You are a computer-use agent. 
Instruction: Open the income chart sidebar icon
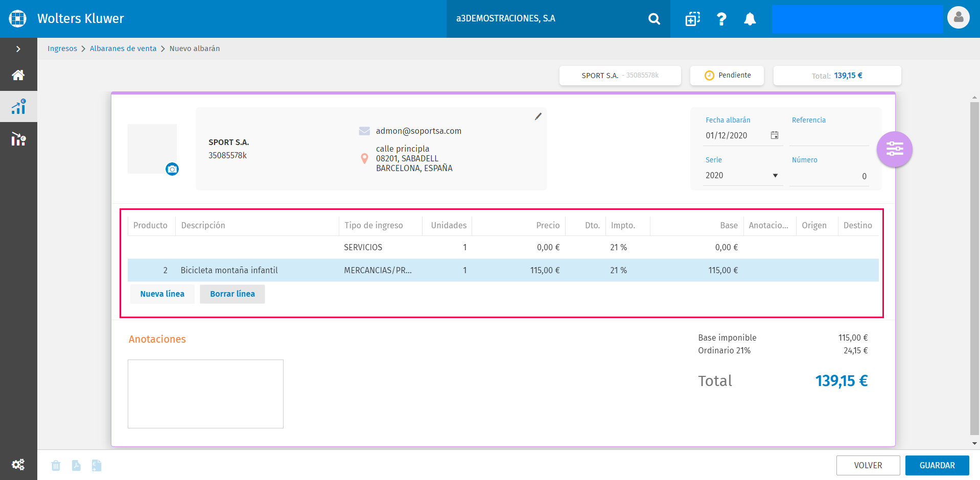[x=18, y=107]
